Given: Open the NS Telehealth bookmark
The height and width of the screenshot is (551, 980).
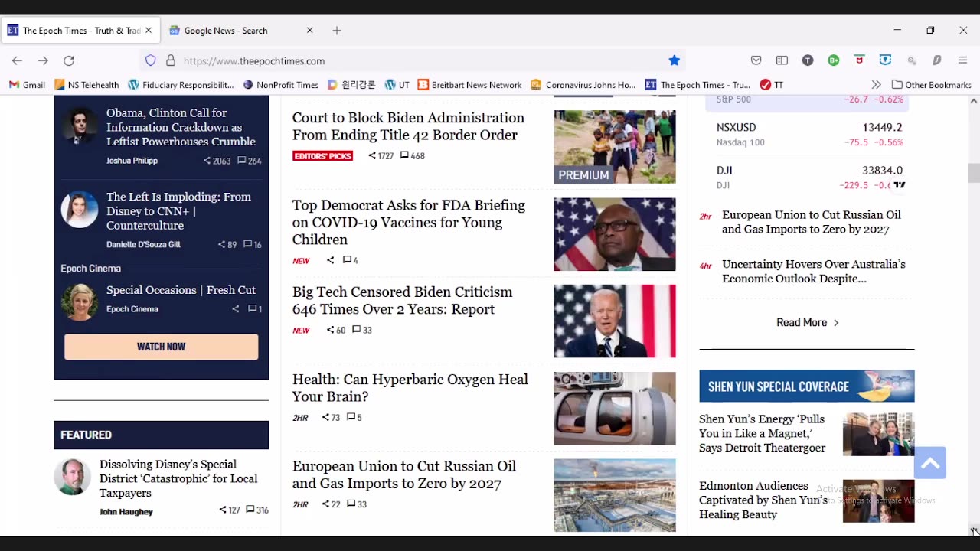Looking at the screenshot, I should click(x=87, y=85).
